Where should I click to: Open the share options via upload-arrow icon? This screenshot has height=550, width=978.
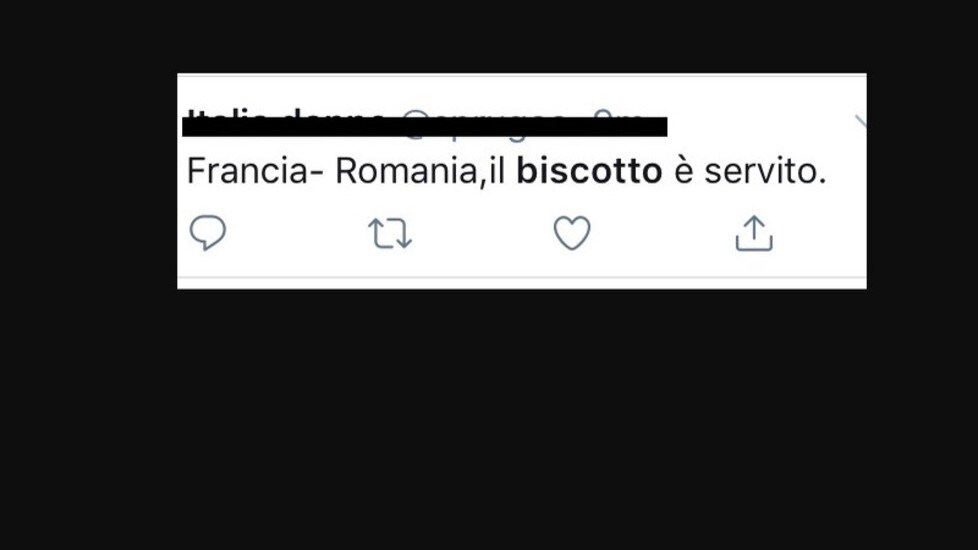tap(754, 233)
